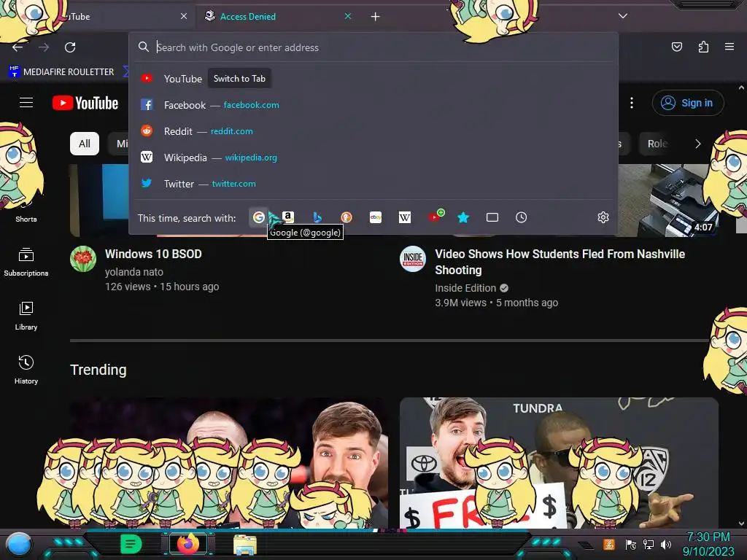This screenshot has width=747, height=560.
Task: Open volume speaker tray icon
Action: tap(666, 544)
